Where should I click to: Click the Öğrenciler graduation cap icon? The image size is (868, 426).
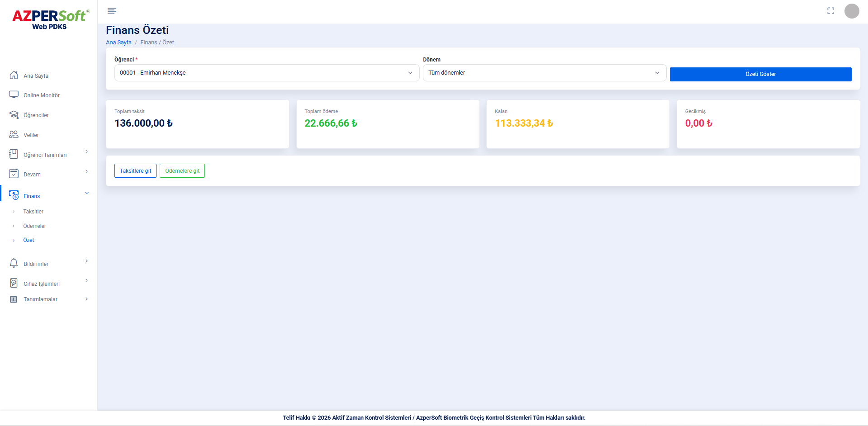[x=14, y=115]
